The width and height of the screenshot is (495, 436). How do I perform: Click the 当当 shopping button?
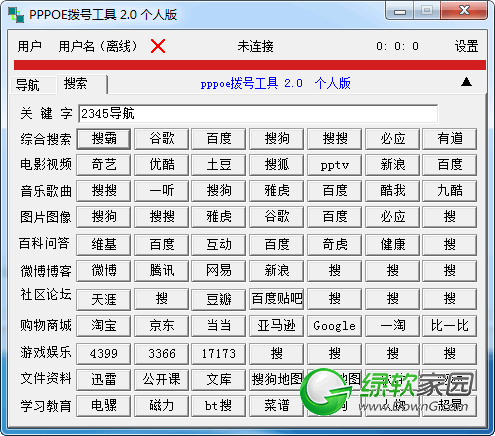(x=219, y=326)
